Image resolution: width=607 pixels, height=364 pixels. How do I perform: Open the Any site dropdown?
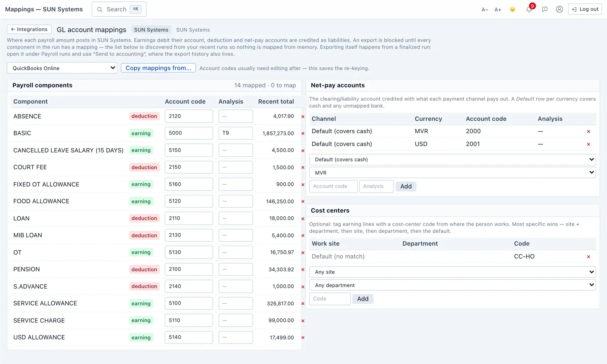coord(452,272)
